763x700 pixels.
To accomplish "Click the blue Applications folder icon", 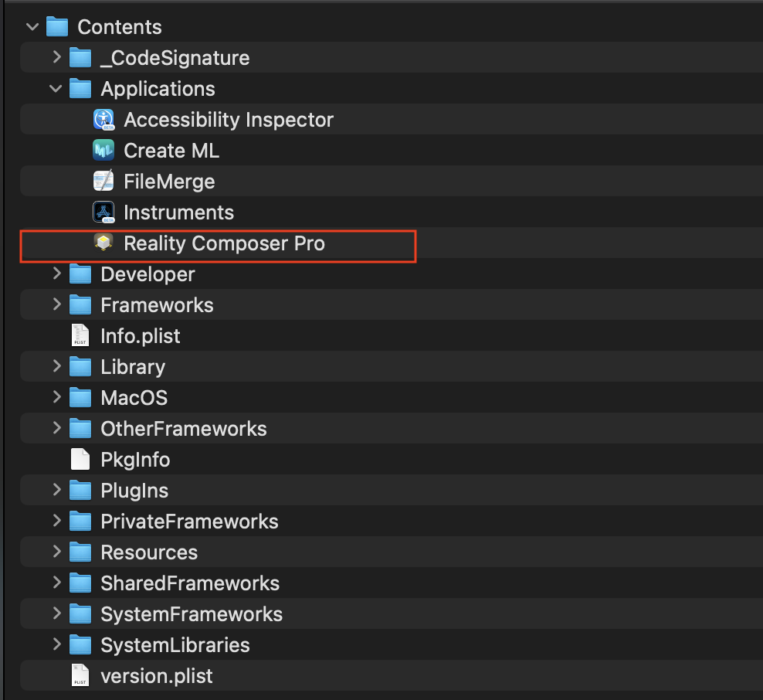I will tap(80, 88).
